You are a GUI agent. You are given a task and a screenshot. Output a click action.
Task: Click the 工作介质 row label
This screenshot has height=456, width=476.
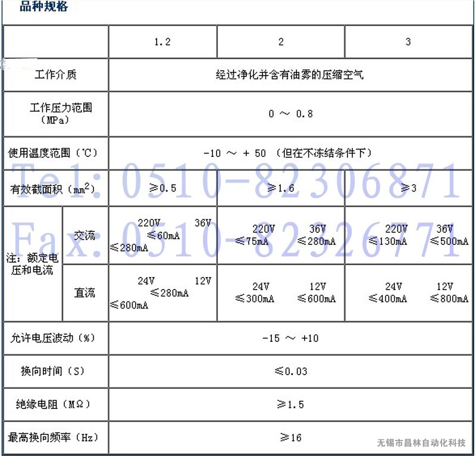(x=56, y=75)
